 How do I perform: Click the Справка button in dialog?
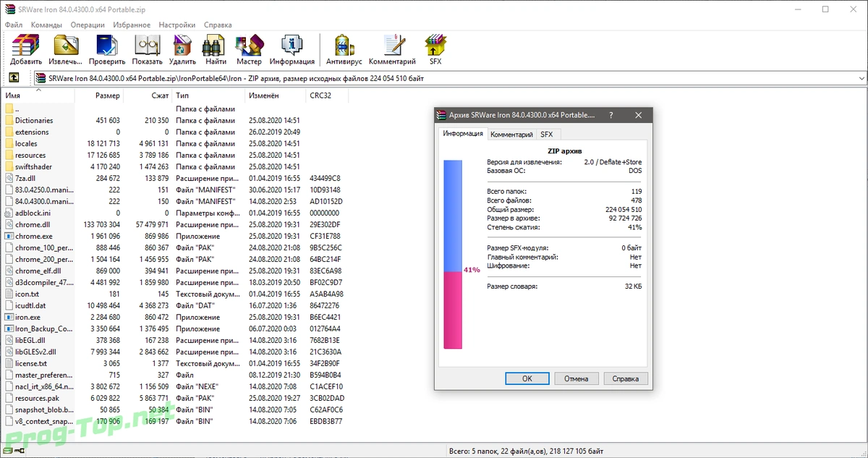coord(625,378)
